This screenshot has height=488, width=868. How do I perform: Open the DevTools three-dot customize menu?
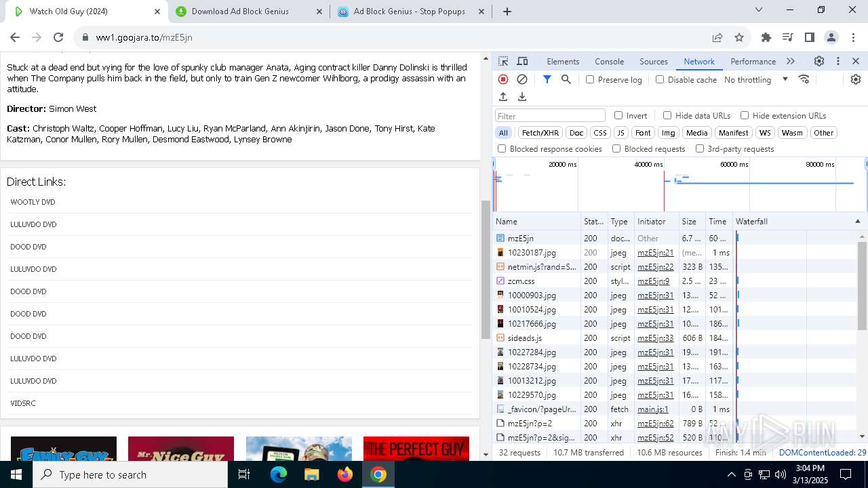pyautogui.click(x=838, y=61)
